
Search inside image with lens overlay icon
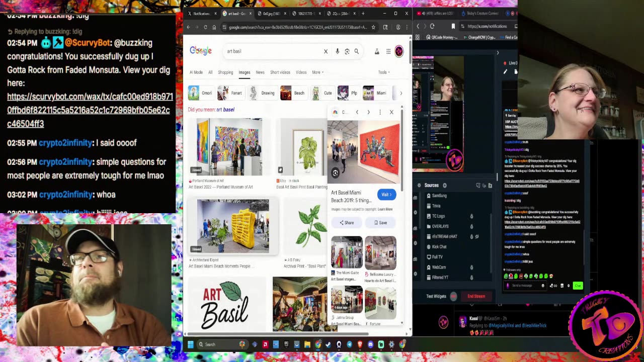tap(335, 173)
